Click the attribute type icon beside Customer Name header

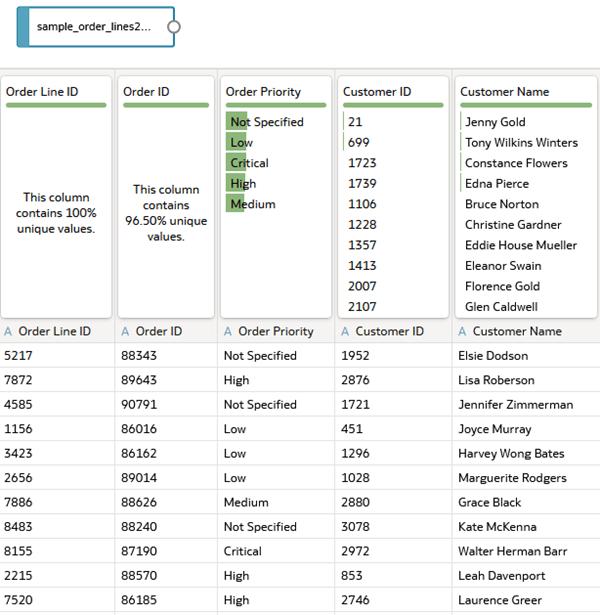(x=462, y=332)
